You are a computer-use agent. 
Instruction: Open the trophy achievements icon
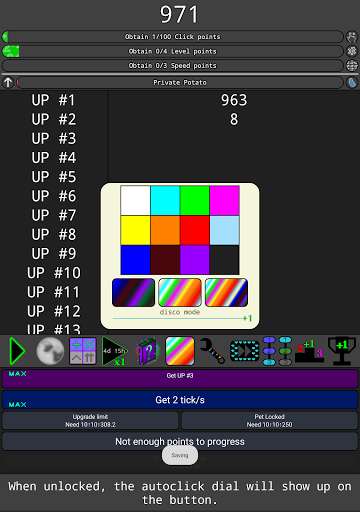tap(342, 351)
